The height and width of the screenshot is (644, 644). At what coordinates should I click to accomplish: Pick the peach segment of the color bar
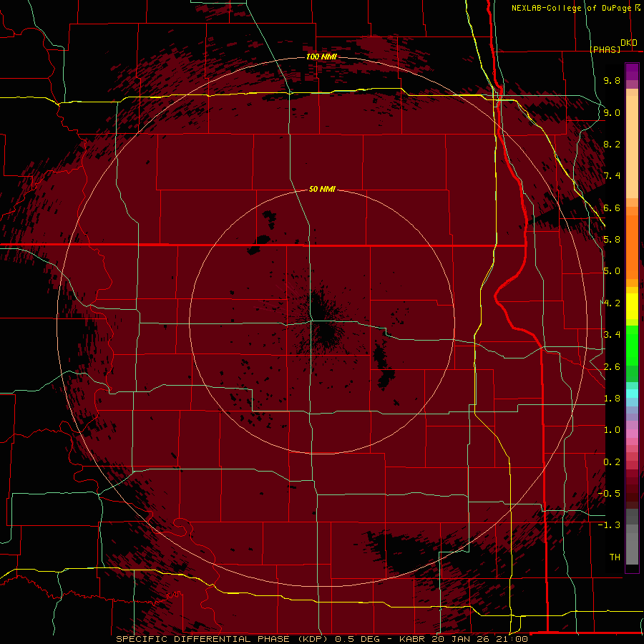click(632, 148)
